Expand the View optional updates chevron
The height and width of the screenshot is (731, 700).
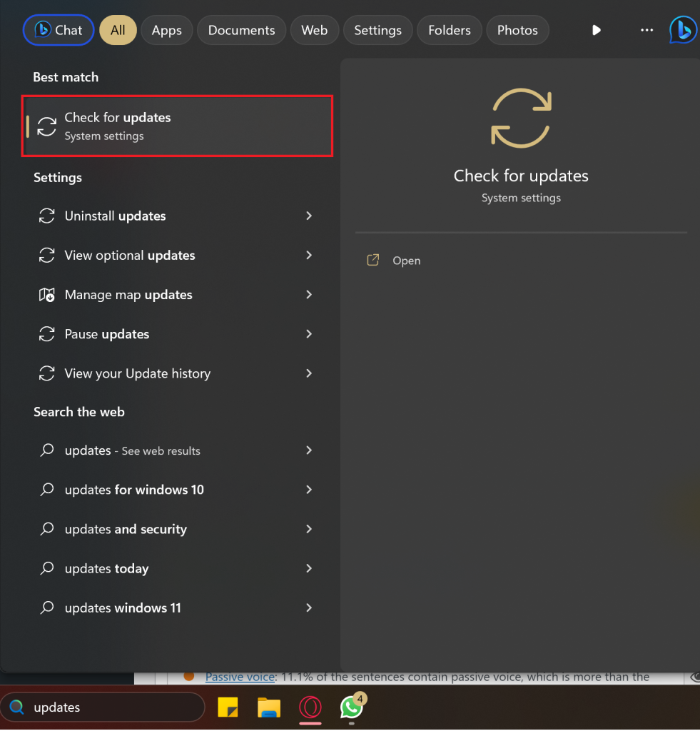(x=309, y=255)
